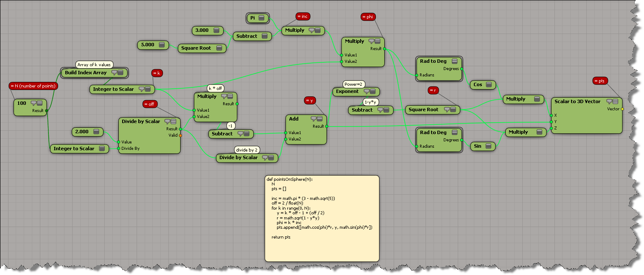Screen dimensions: 644x275
Task: Collapse the Rad to Deg node feeding Cos
Action: tap(454, 62)
